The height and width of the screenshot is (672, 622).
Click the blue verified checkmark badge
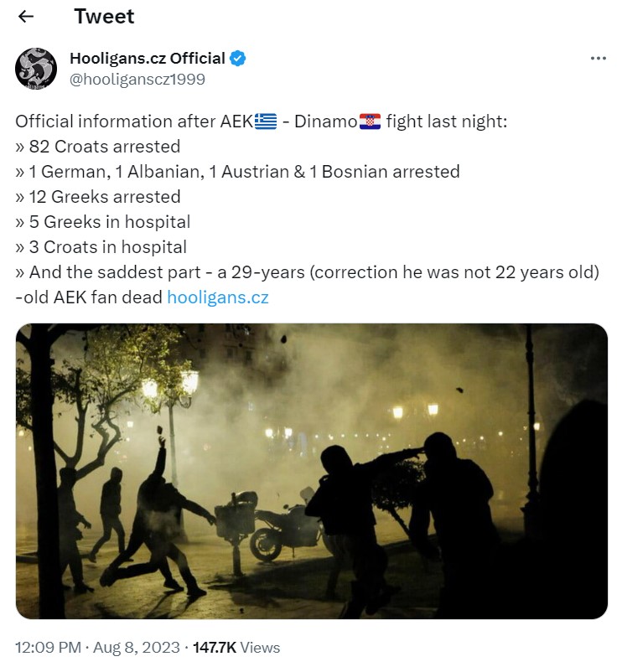tap(238, 59)
